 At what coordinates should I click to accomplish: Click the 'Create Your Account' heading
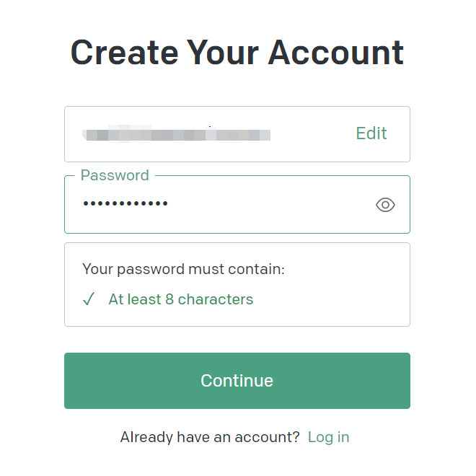pyautogui.click(x=237, y=53)
